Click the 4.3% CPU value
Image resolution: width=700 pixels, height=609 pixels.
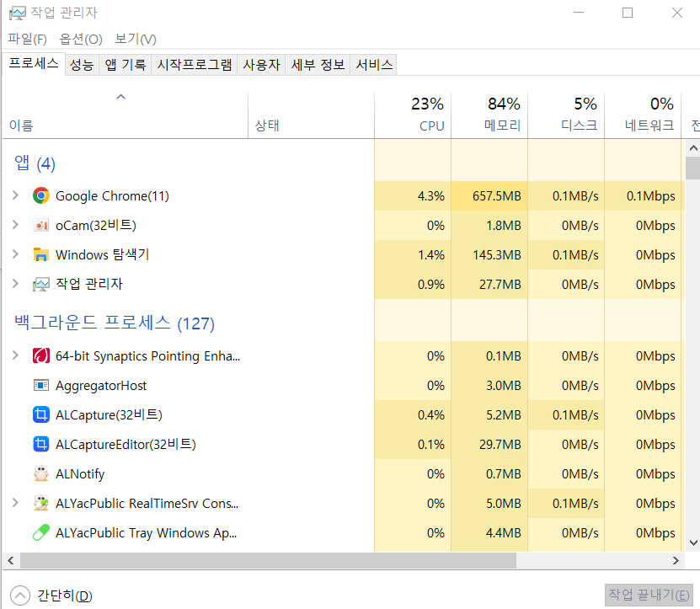[430, 196]
